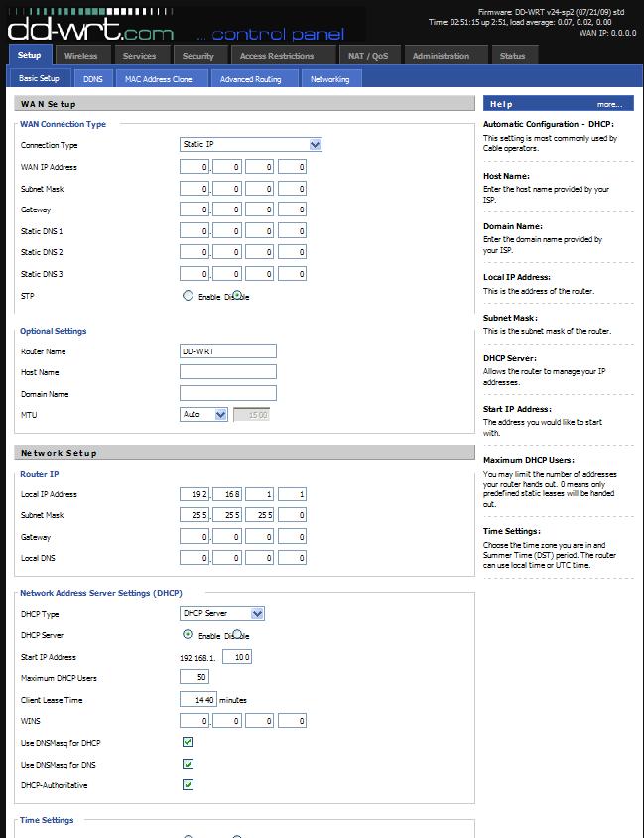This screenshot has width=644, height=838.
Task: Click second octet of Static DNS 2
Action: [227, 252]
